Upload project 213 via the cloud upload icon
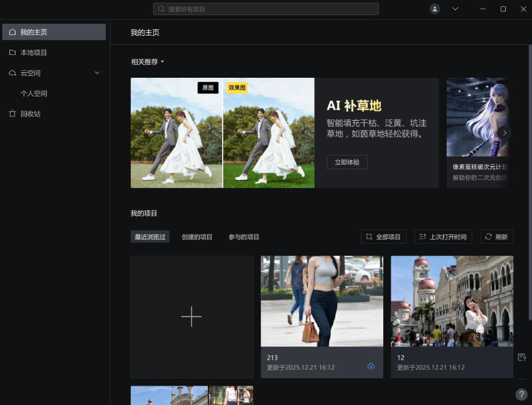 click(371, 366)
